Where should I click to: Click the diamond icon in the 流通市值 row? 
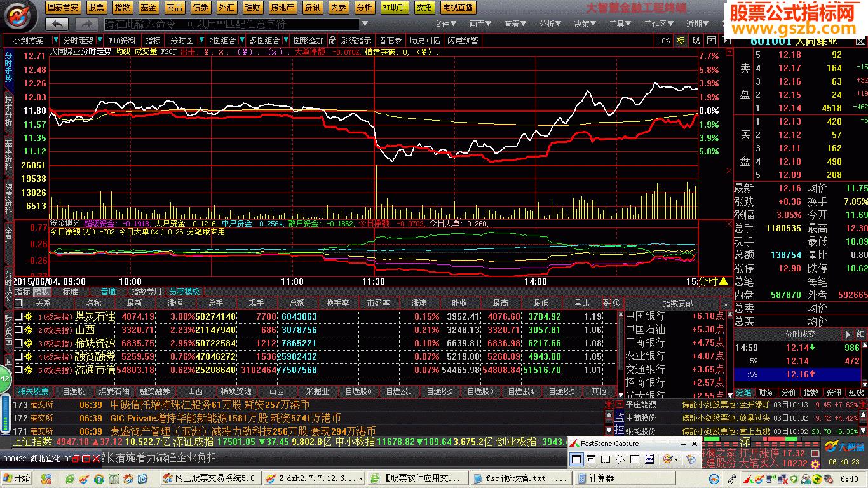(29, 370)
